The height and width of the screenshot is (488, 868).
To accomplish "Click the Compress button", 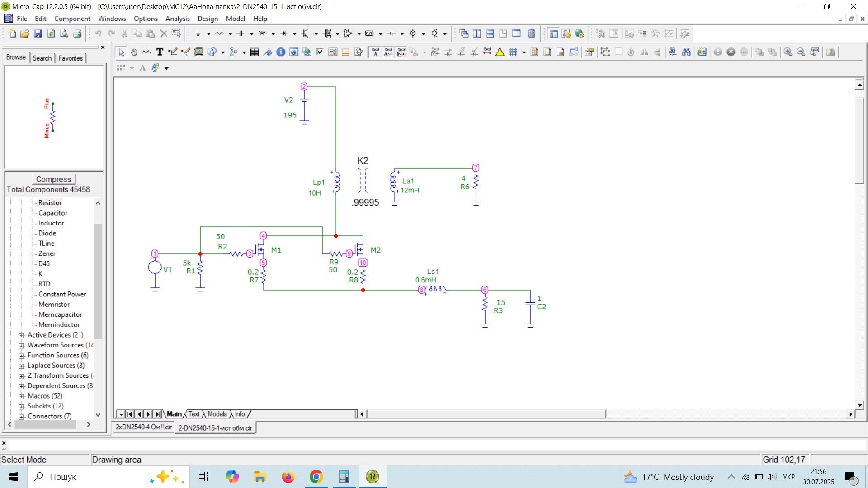I will [53, 179].
